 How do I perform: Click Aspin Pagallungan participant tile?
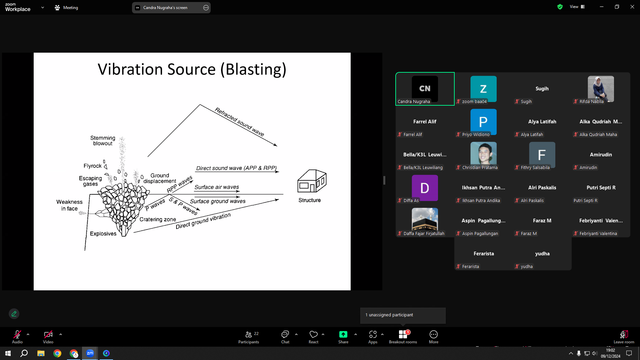tap(483, 221)
